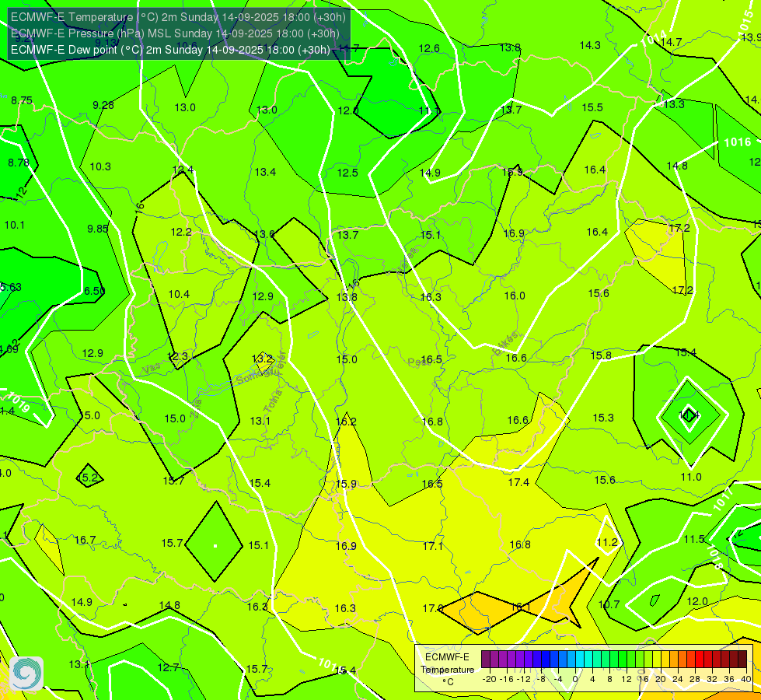761x700 pixels.
Task: Click the 12.5 temperature value
Action: [347, 173]
